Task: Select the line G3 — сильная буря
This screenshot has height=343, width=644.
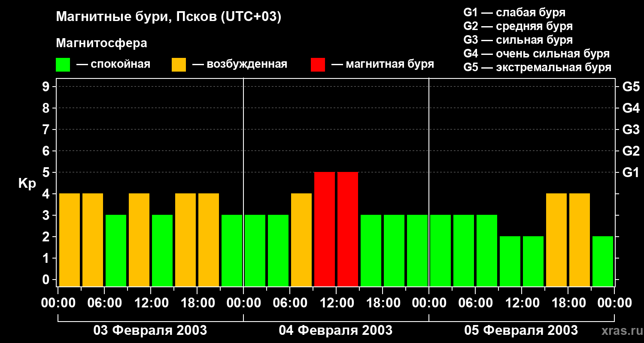Action: coord(518,40)
